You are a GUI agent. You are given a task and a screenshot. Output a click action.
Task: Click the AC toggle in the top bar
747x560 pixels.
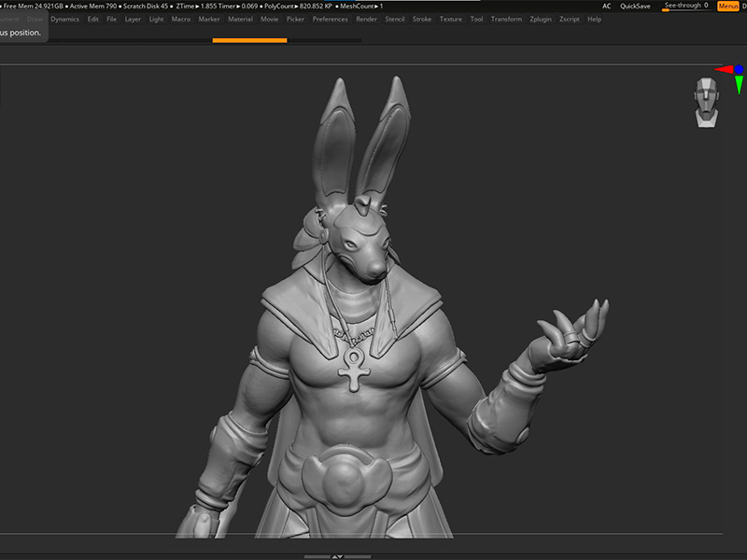607,5
